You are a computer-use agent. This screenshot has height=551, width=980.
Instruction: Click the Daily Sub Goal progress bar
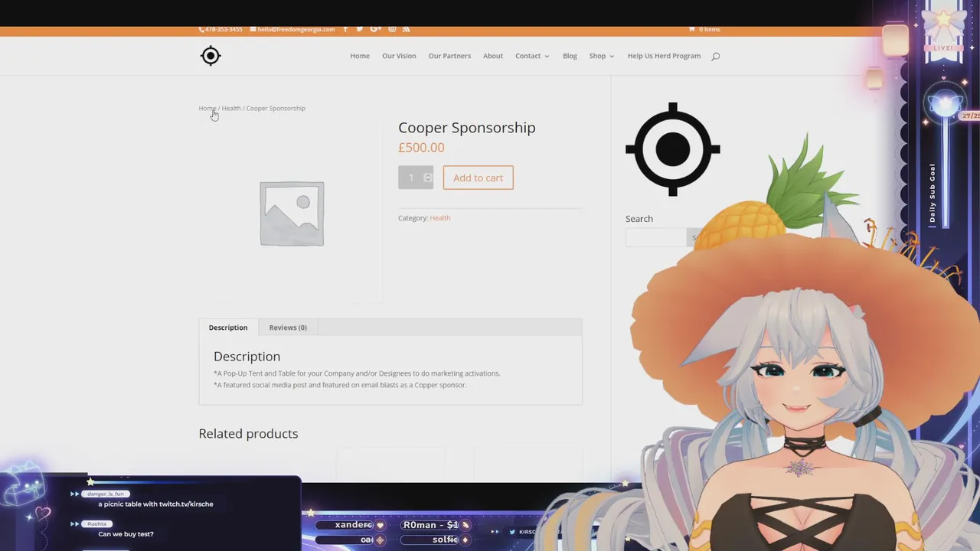pos(946,172)
